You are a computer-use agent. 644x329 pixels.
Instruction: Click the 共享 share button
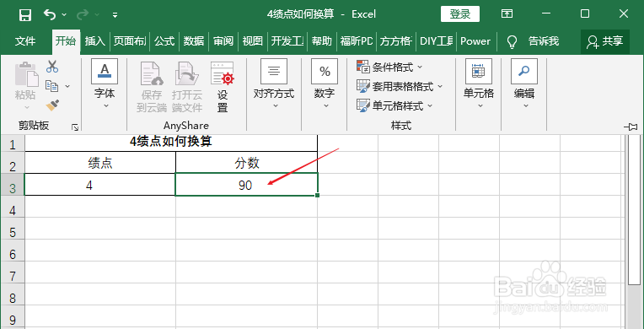pyautogui.click(x=605, y=41)
